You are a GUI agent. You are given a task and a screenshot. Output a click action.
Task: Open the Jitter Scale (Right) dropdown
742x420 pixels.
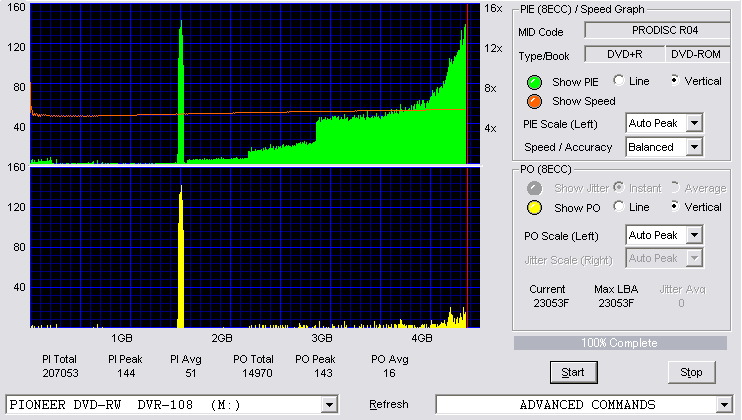pos(694,258)
